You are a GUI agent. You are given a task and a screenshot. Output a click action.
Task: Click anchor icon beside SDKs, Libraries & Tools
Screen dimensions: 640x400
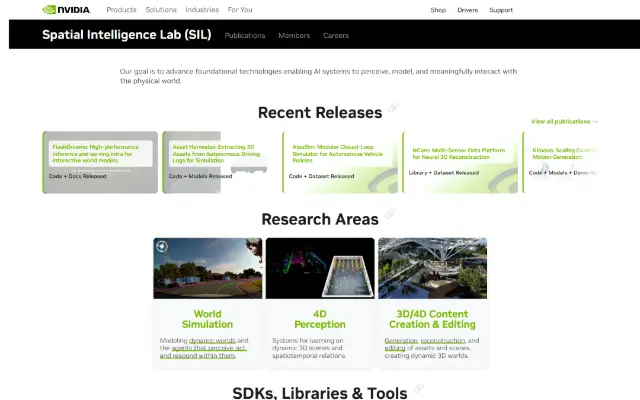418,388
